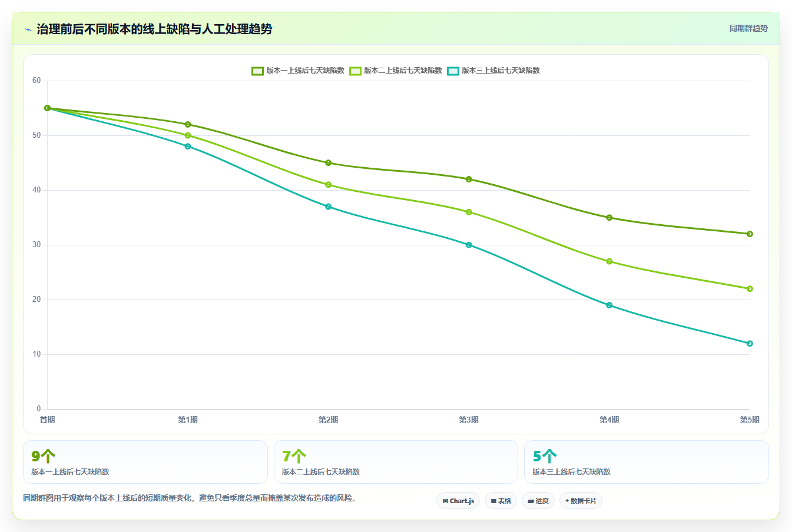Click the 首期 x-axis label

pyautogui.click(x=47, y=420)
